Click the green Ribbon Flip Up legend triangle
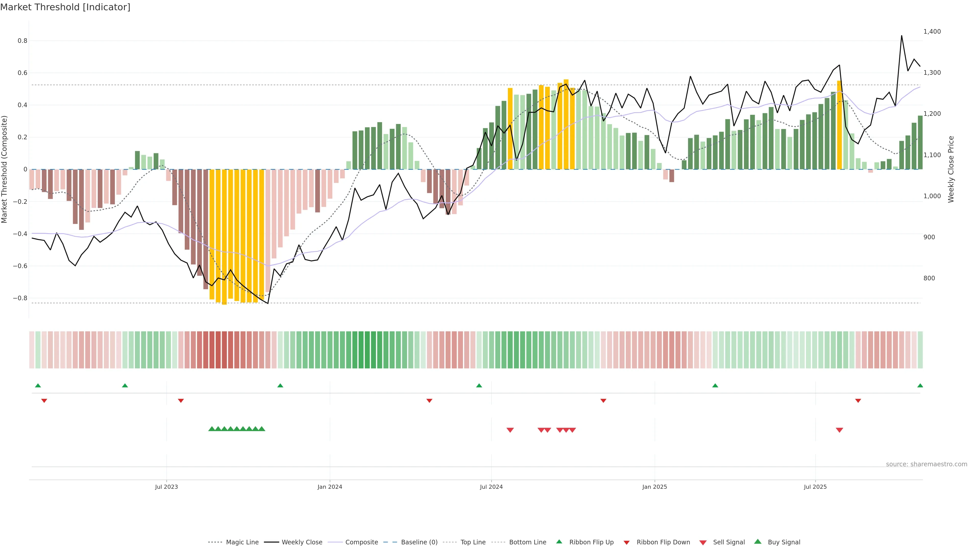The width and height of the screenshot is (980, 551). (x=559, y=542)
